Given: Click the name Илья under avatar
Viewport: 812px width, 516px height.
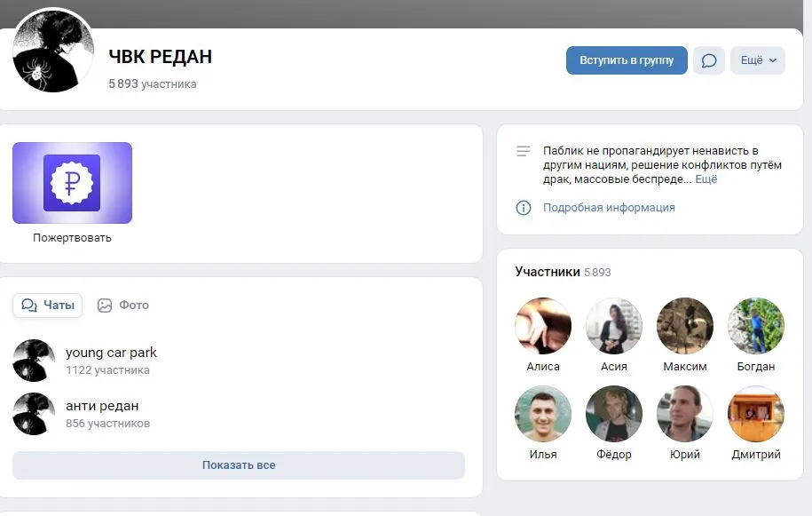Looking at the screenshot, I should 543,455.
